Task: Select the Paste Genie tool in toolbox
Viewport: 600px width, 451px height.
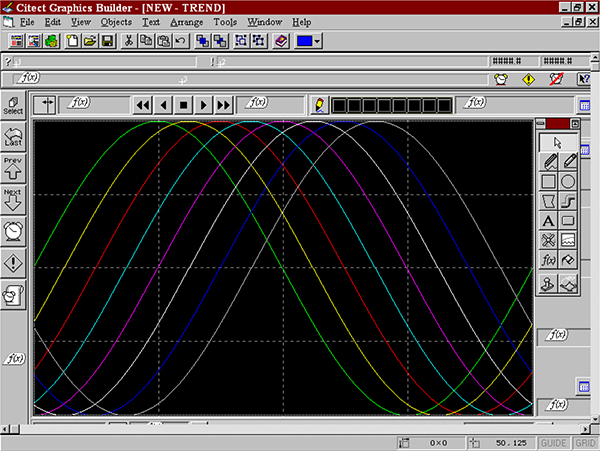Action: [569, 284]
